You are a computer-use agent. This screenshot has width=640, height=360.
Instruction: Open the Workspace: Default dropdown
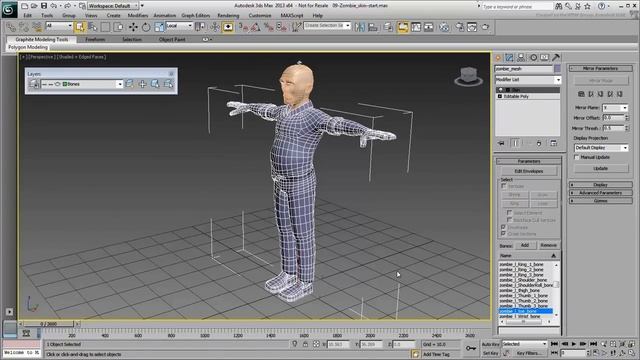pos(113,6)
